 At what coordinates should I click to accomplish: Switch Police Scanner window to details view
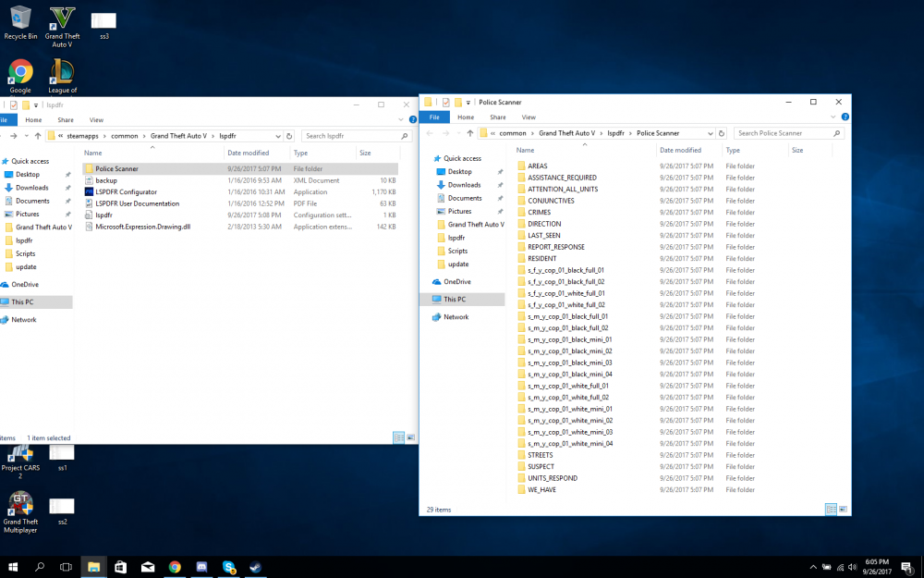[831, 509]
